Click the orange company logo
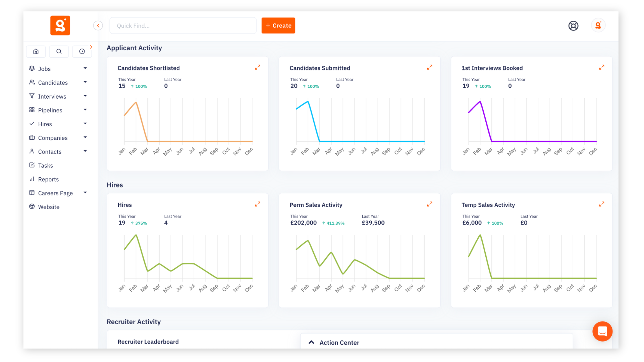The height and width of the screenshot is (362, 644). pyautogui.click(x=60, y=25)
